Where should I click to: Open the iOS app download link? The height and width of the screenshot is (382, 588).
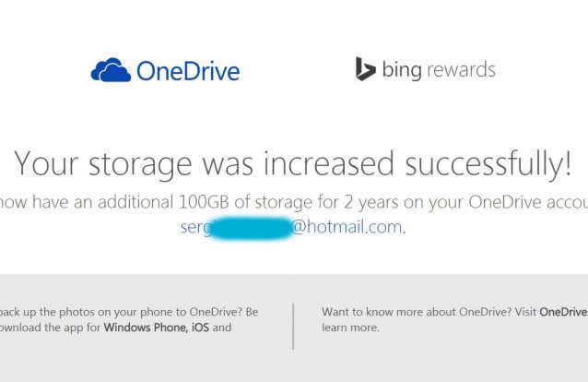[201, 327]
